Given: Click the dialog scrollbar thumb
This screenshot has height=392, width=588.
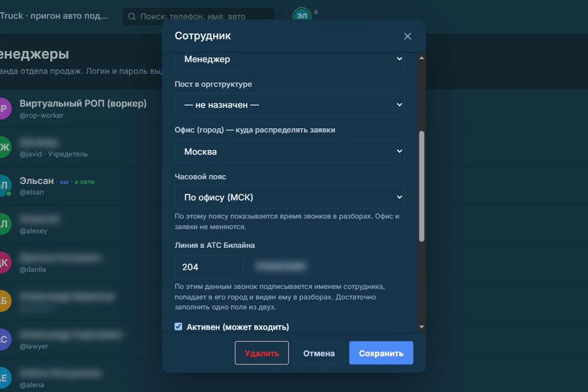Looking at the screenshot, I should coord(422,186).
